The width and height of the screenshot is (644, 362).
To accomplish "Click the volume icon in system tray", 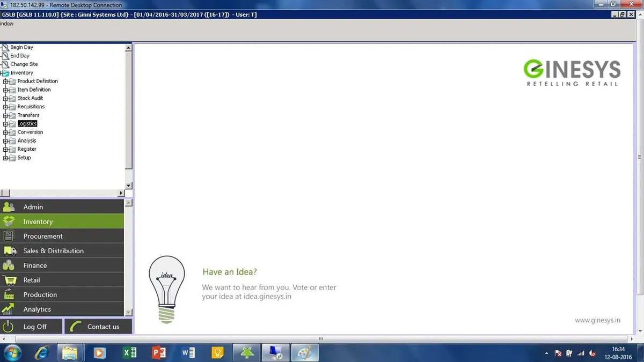I will 591,353.
